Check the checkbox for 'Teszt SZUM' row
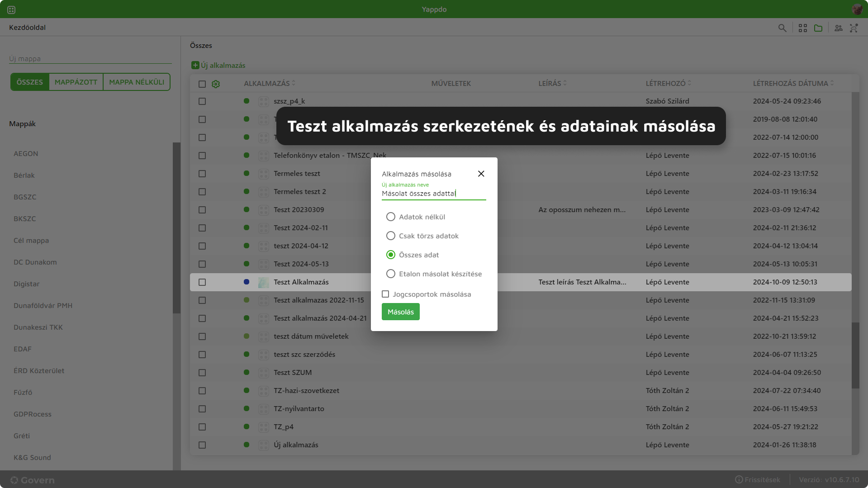868x488 pixels. point(202,373)
